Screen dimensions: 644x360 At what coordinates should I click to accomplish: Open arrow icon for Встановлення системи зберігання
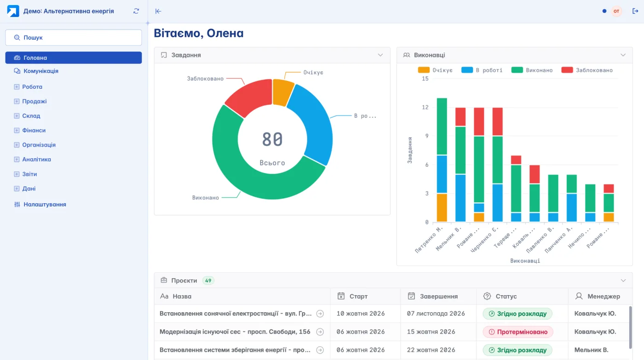(320, 350)
